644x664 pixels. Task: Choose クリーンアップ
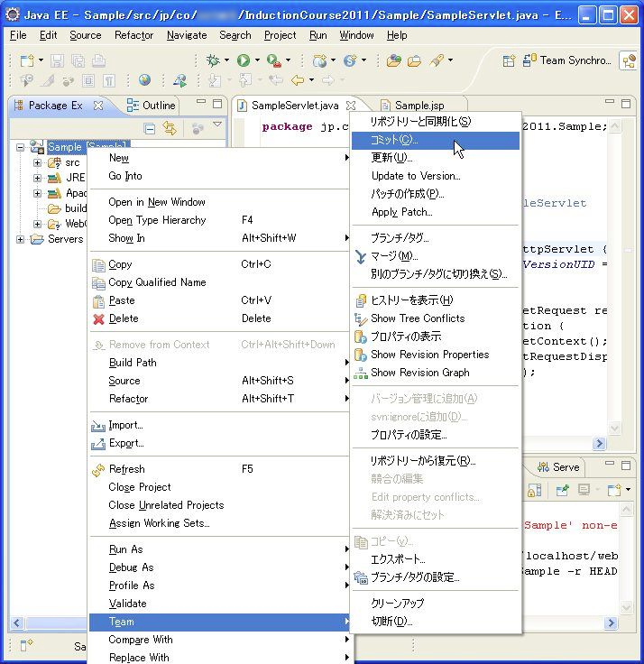436,604
